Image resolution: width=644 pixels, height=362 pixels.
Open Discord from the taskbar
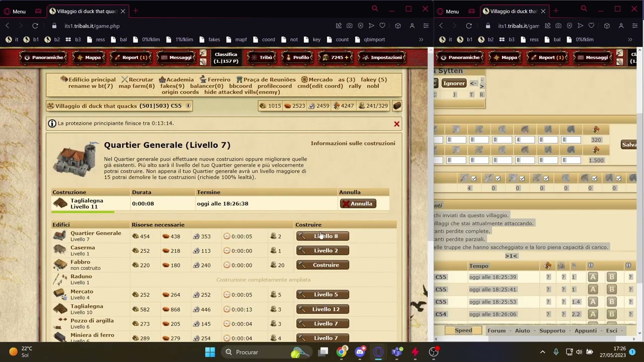pos(360,352)
